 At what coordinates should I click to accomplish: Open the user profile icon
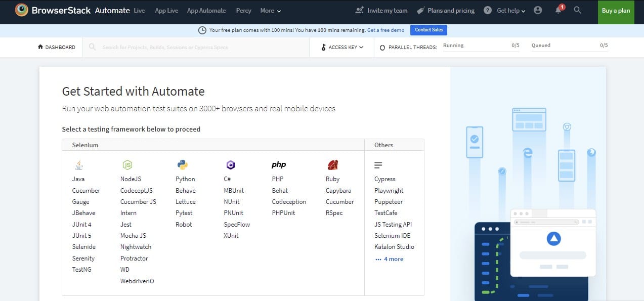(x=538, y=10)
